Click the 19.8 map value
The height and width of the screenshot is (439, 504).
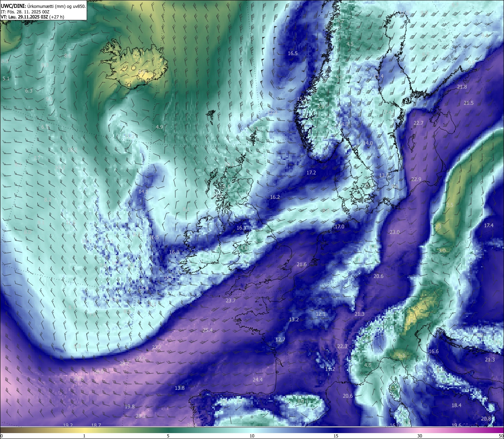[130, 406]
